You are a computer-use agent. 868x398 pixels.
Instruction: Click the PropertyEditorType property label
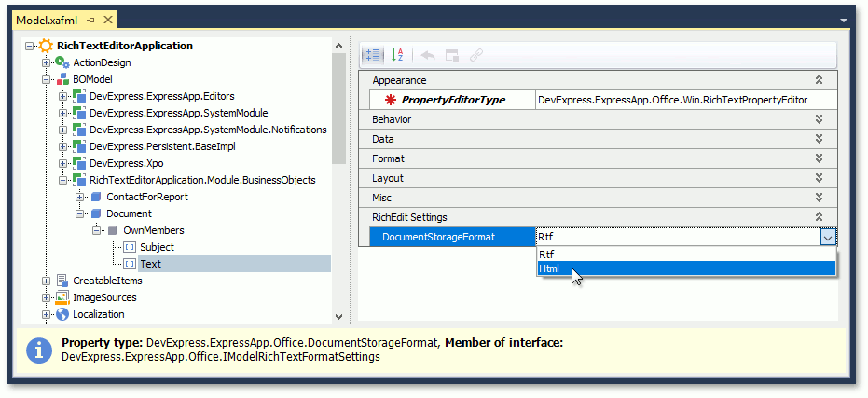(x=453, y=100)
